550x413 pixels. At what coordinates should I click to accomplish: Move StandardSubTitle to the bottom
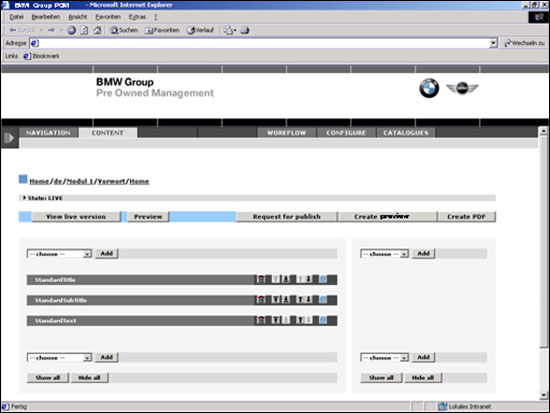pyautogui.click(x=286, y=300)
